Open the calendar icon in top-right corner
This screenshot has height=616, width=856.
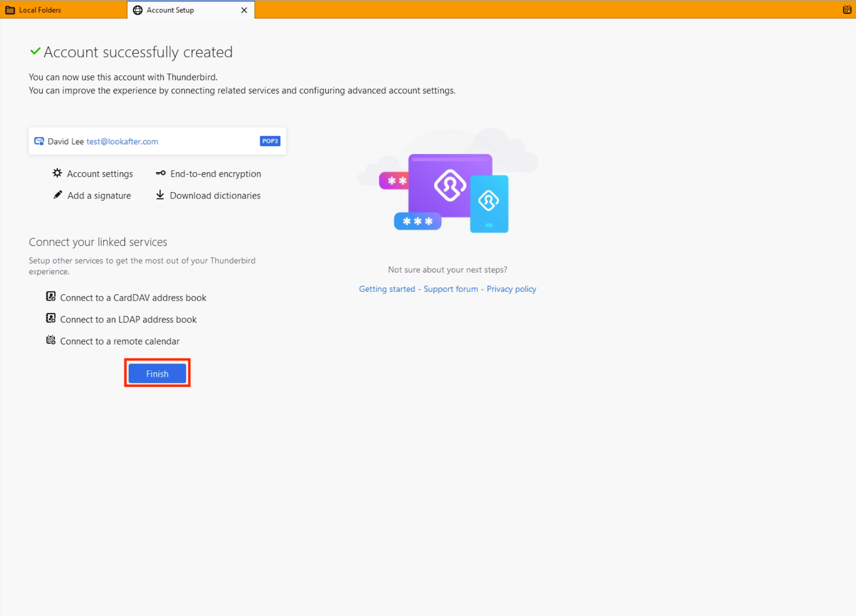coord(847,10)
